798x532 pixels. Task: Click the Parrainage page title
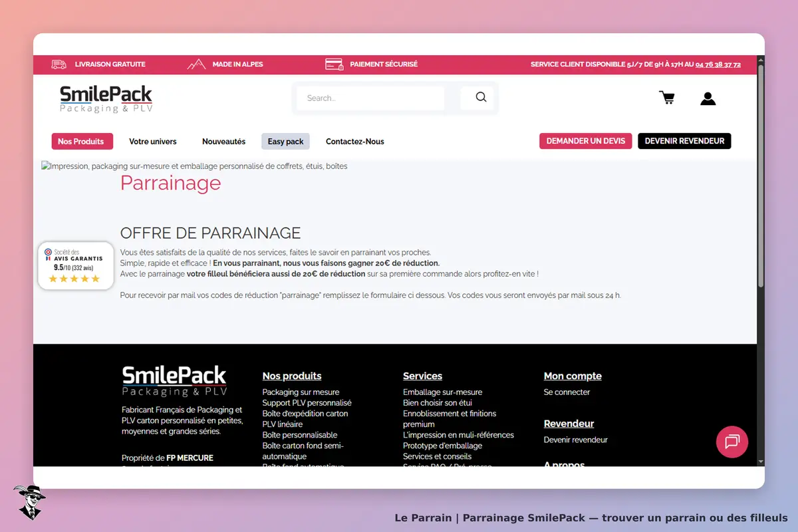[x=170, y=183]
